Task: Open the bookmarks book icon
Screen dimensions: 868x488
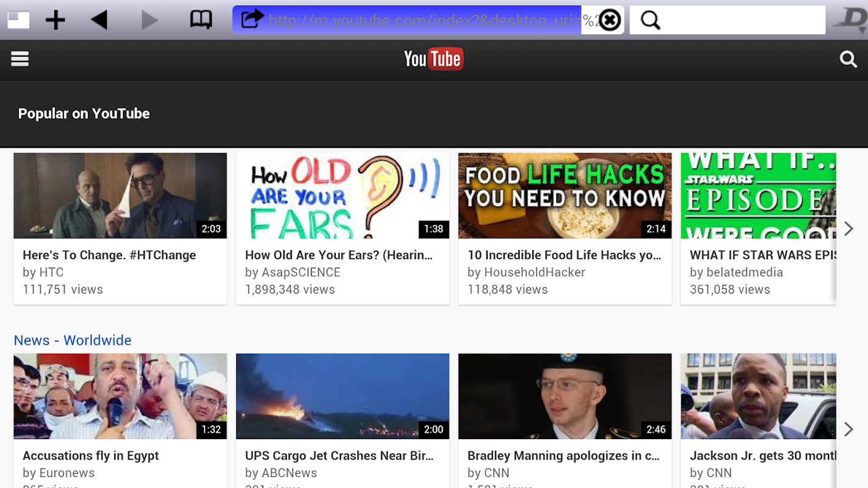Action: coord(201,20)
